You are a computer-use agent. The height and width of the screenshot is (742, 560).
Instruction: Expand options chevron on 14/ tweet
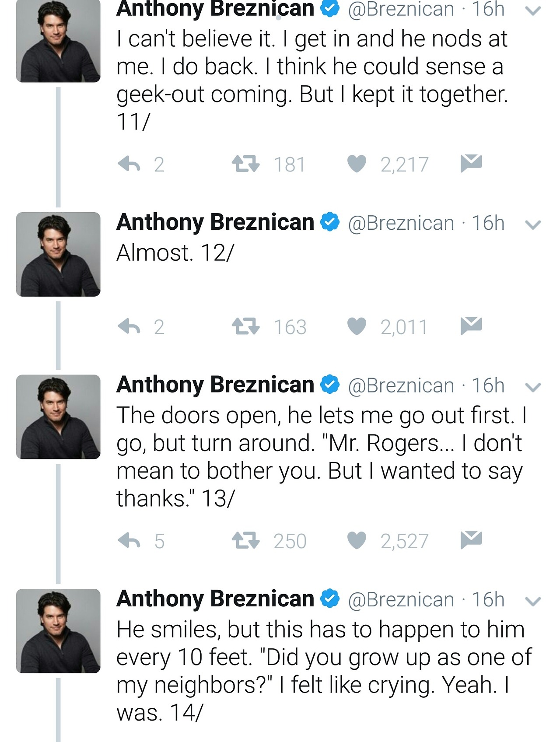tap(533, 602)
